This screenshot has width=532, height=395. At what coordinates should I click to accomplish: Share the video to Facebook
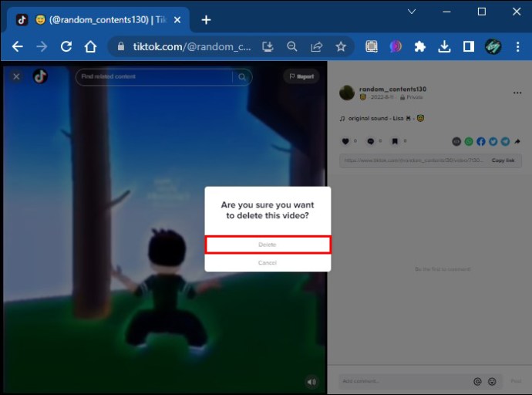click(481, 141)
